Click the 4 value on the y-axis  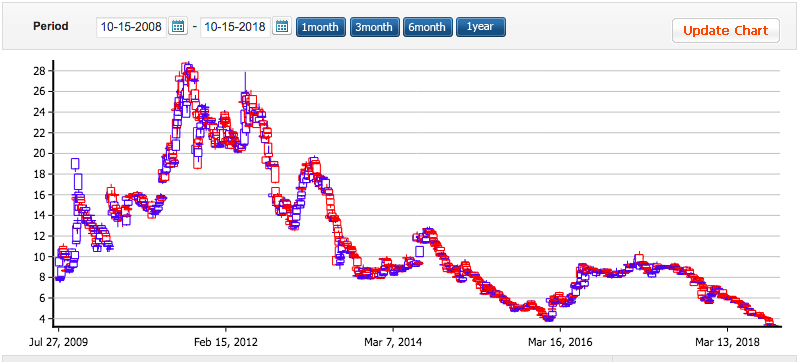pyautogui.click(x=44, y=319)
